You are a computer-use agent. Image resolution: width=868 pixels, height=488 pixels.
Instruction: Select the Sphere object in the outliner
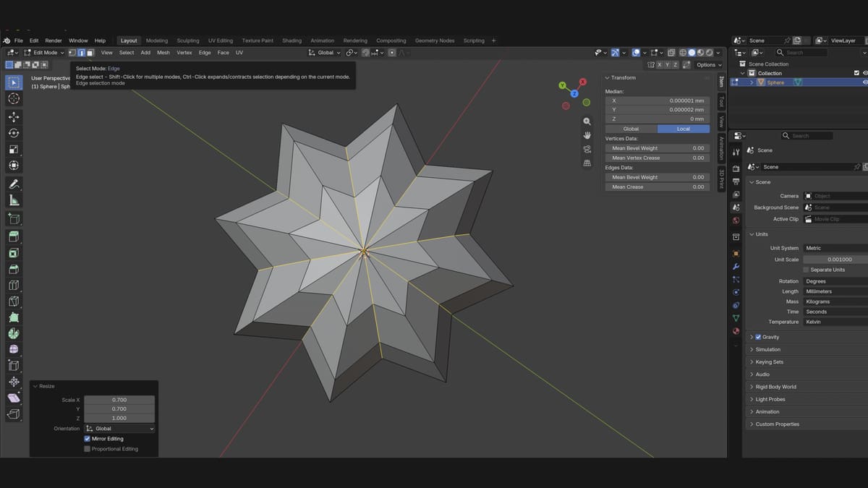[775, 82]
